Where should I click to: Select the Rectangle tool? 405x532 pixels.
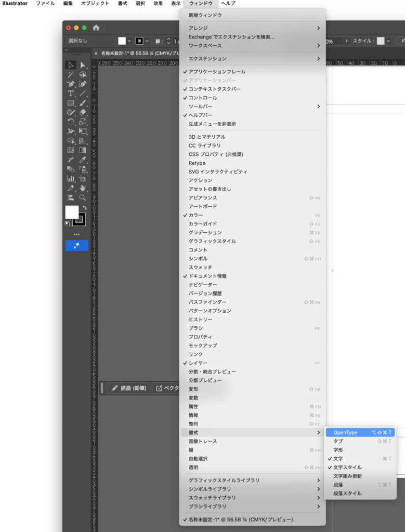71,103
